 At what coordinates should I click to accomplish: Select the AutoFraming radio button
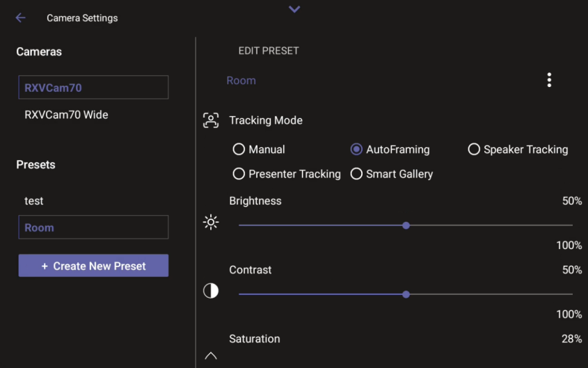coord(356,150)
